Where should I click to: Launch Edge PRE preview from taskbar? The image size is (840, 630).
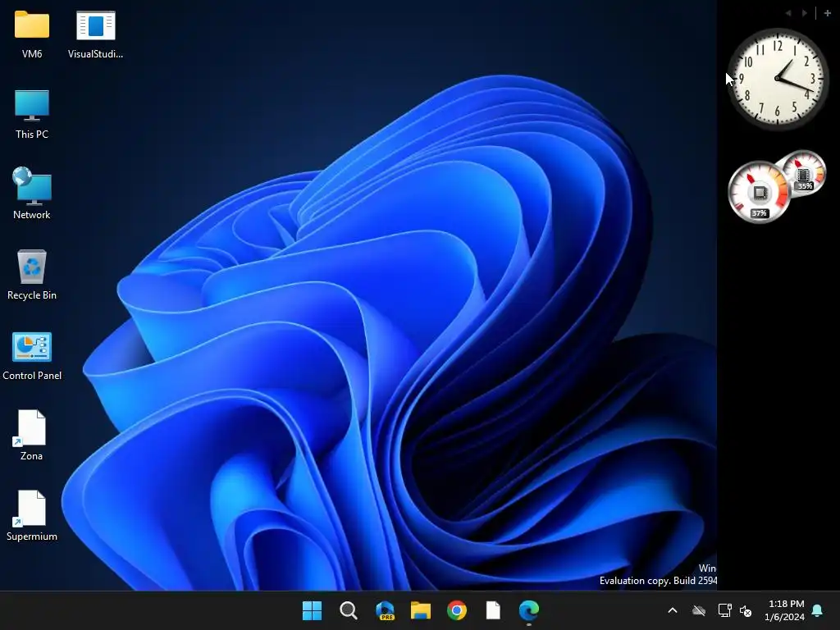pyautogui.click(x=385, y=610)
